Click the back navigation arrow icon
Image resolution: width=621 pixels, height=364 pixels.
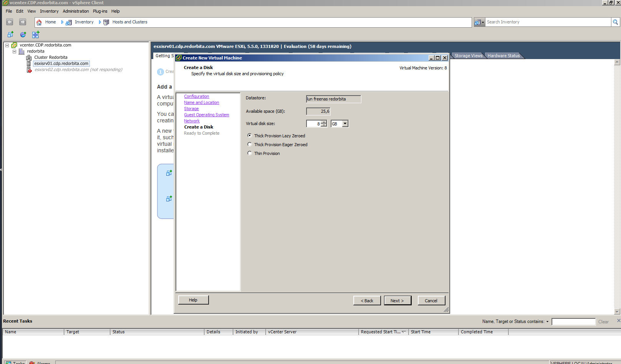(x=10, y=22)
